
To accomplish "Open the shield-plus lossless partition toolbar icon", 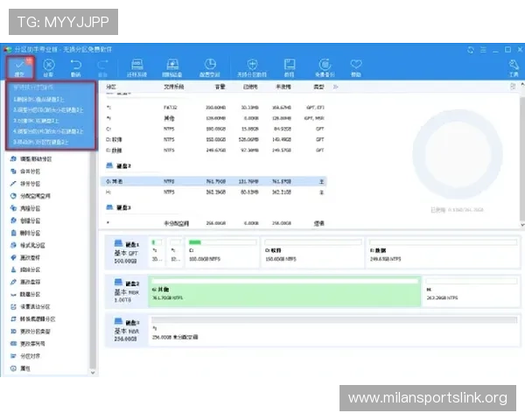I will (x=252, y=67).
